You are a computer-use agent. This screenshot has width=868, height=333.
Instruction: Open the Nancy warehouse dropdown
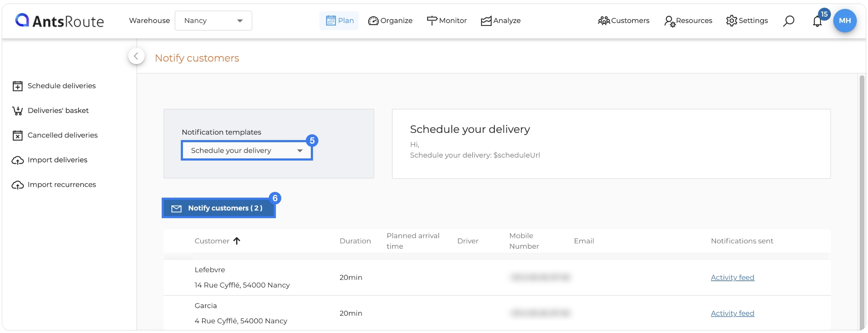pyautogui.click(x=213, y=21)
